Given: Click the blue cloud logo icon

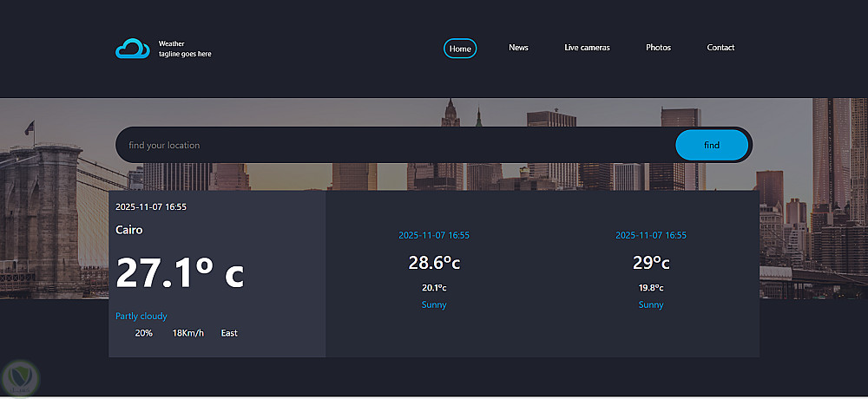Looking at the screenshot, I should (133, 49).
